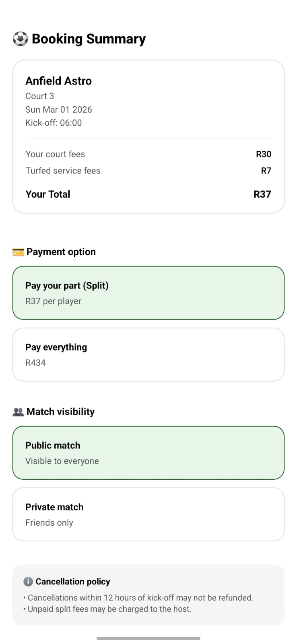Viewport: 297px width, 644px height.
Task: Click the Sun Mar 01 2026 date
Action: click(x=58, y=109)
